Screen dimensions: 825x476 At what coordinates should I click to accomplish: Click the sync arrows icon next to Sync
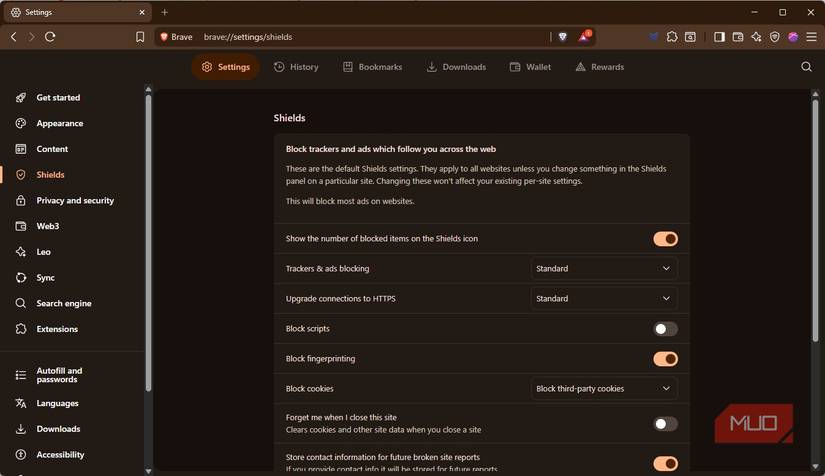pos(21,278)
